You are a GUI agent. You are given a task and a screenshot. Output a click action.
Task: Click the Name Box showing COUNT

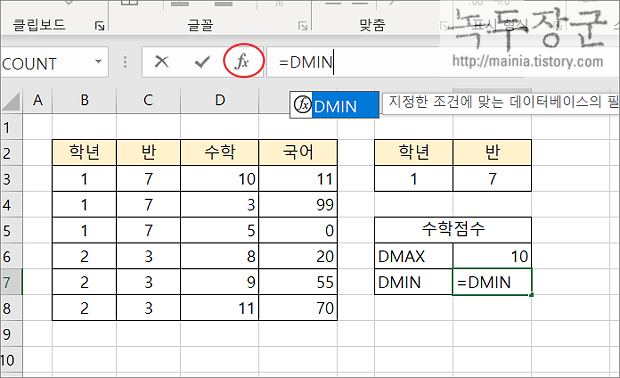click(54, 62)
